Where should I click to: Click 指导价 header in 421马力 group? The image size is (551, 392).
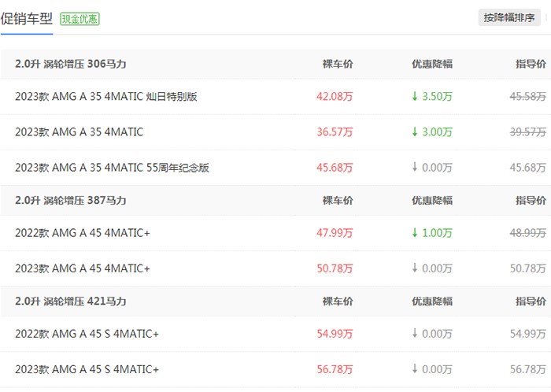pos(531,301)
